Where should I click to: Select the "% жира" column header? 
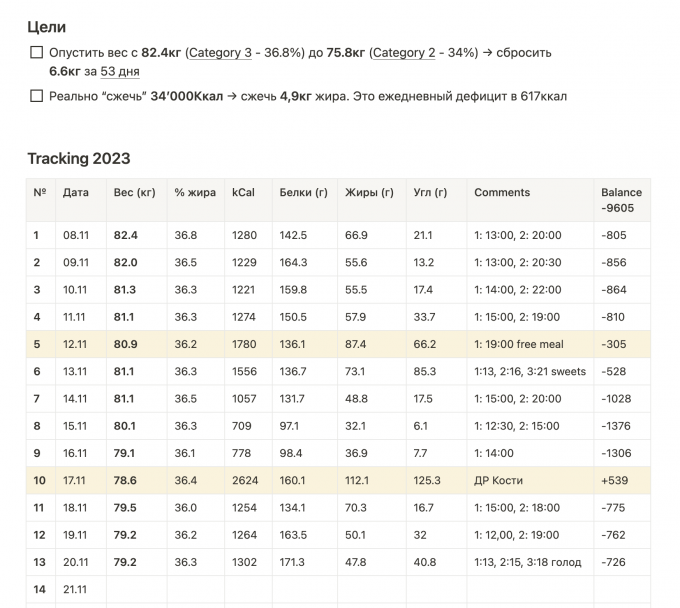click(194, 192)
